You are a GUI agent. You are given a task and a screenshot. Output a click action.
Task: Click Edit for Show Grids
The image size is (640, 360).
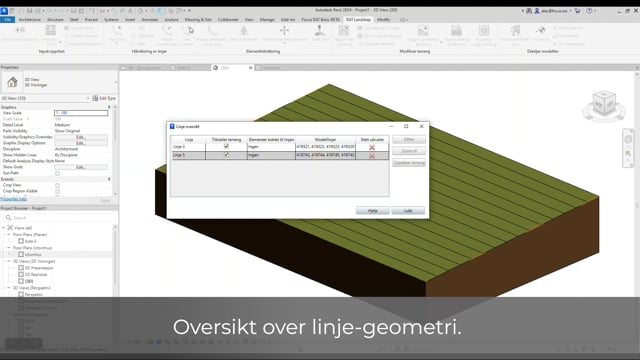(x=81, y=167)
